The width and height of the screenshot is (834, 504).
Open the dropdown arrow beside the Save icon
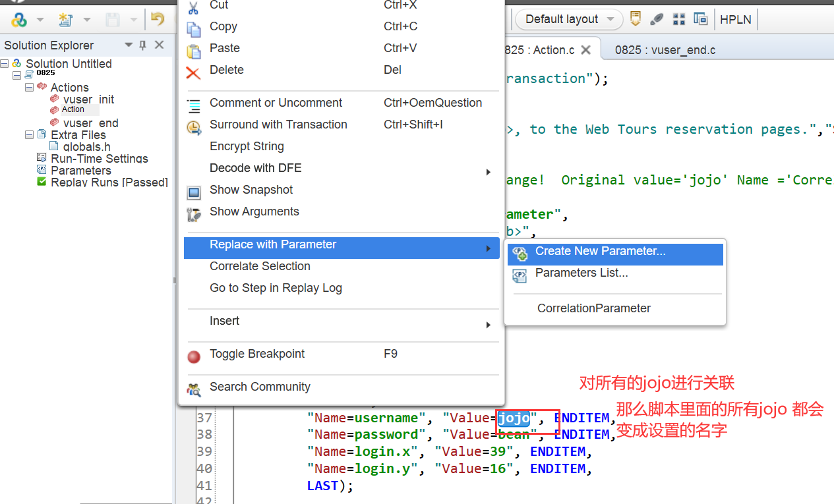coord(134,20)
